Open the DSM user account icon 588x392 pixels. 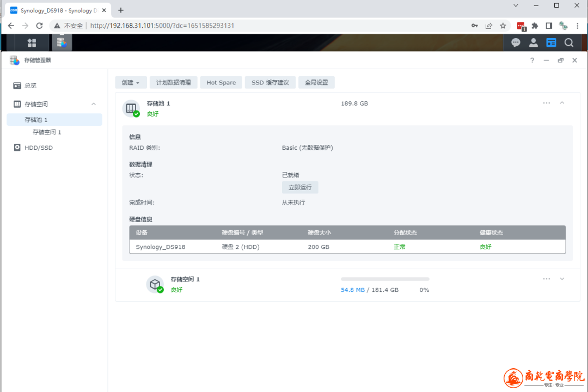(x=534, y=42)
